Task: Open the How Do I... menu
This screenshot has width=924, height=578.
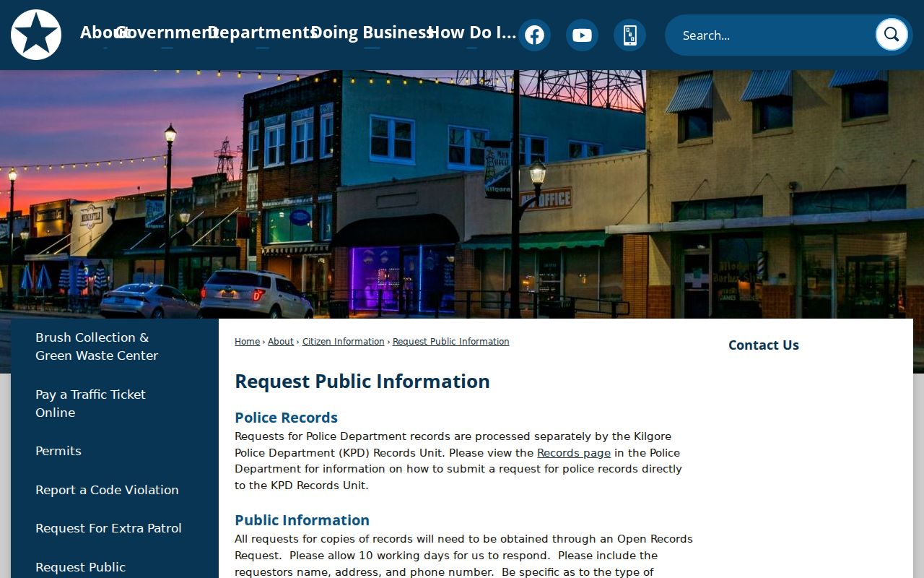Action: (x=471, y=33)
